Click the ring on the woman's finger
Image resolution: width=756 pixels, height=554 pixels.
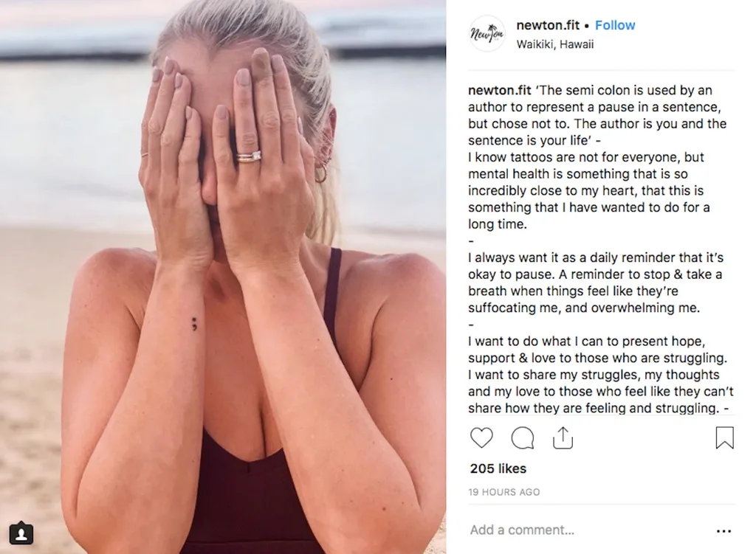coord(248,156)
